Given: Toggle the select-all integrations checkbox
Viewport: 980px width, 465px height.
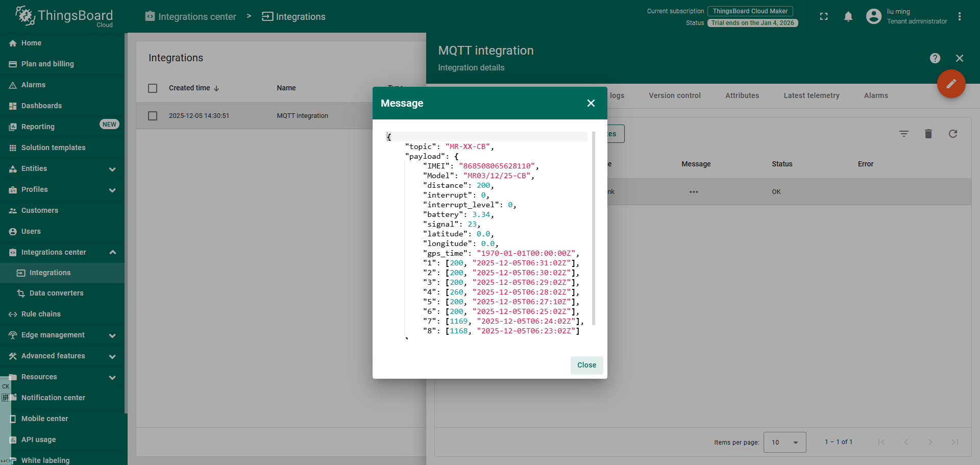Looking at the screenshot, I should pyautogui.click(x=153, y=88).
